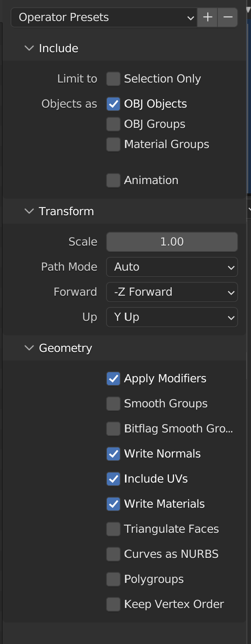This screenshot has height=644, width=251.
Task: Open the Forward axis dropdown
Action: pyautogui.click(x=172, y=292)
